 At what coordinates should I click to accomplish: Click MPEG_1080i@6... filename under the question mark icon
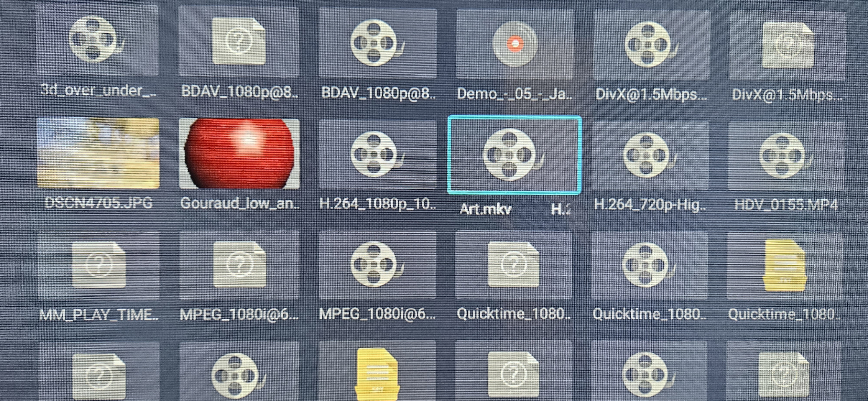tap(239, 315)
